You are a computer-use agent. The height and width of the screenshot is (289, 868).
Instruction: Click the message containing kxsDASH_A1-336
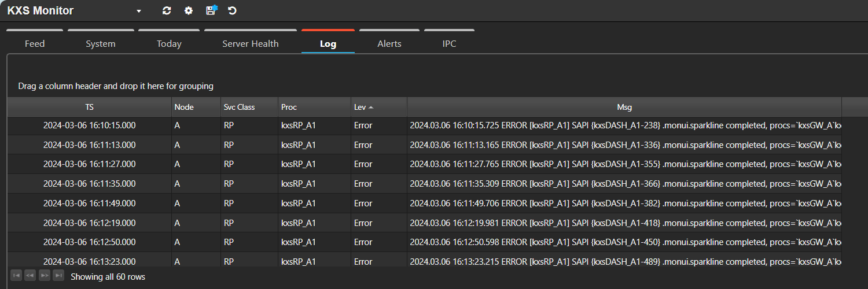(x=624, y=145)
